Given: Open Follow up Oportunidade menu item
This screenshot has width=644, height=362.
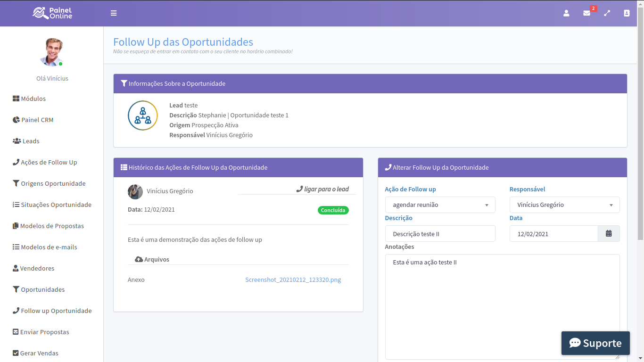Looking at the screenshot, I should click(x=51, y=311).
